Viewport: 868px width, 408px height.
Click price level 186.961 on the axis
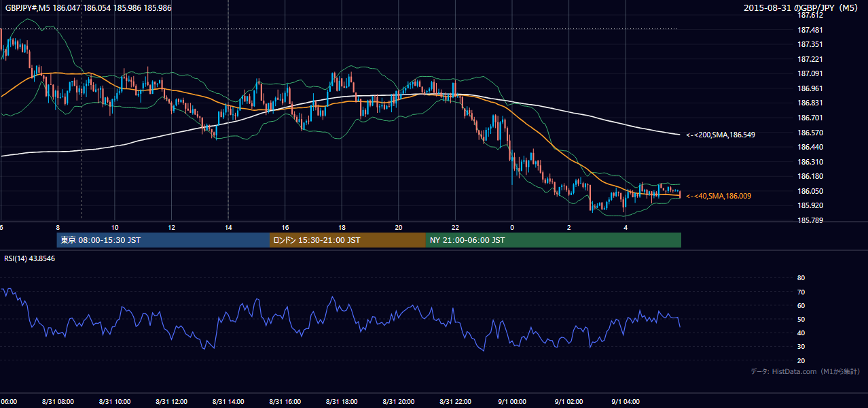810,88
